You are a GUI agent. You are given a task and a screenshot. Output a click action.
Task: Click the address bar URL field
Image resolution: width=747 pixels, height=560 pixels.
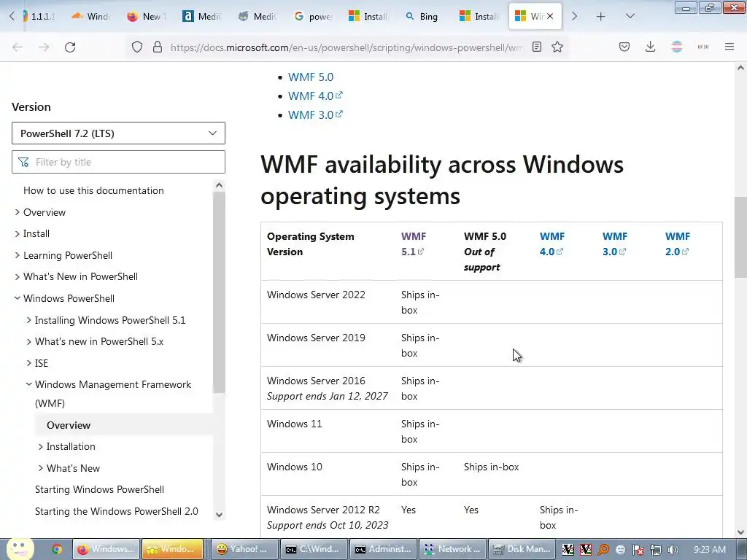[345, 47]
